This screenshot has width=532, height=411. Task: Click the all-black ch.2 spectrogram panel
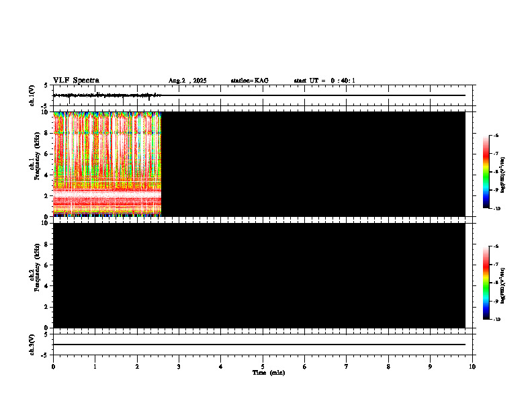(259, 275)
